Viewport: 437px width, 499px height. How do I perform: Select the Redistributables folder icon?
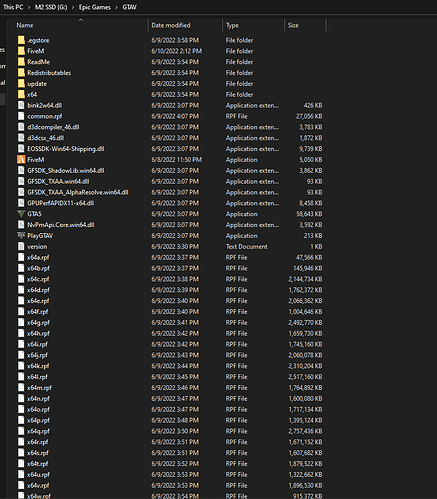[21, 73]
